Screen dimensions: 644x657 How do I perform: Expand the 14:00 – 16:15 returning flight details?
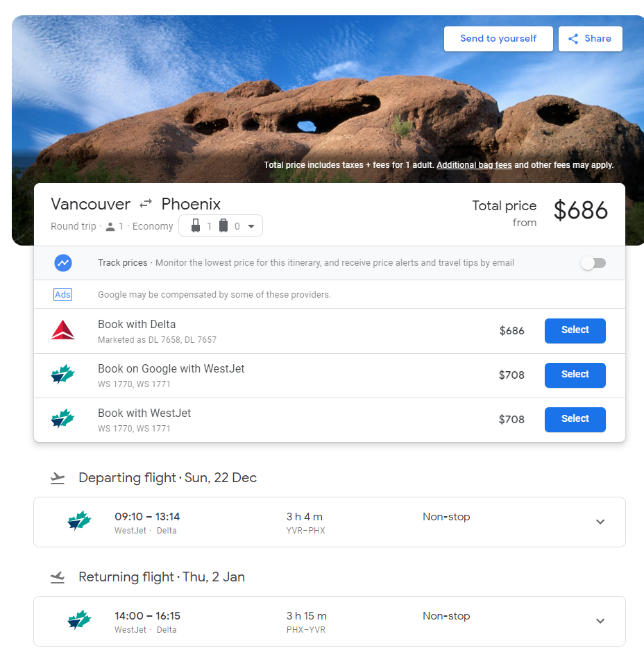(x=600, y=621)
